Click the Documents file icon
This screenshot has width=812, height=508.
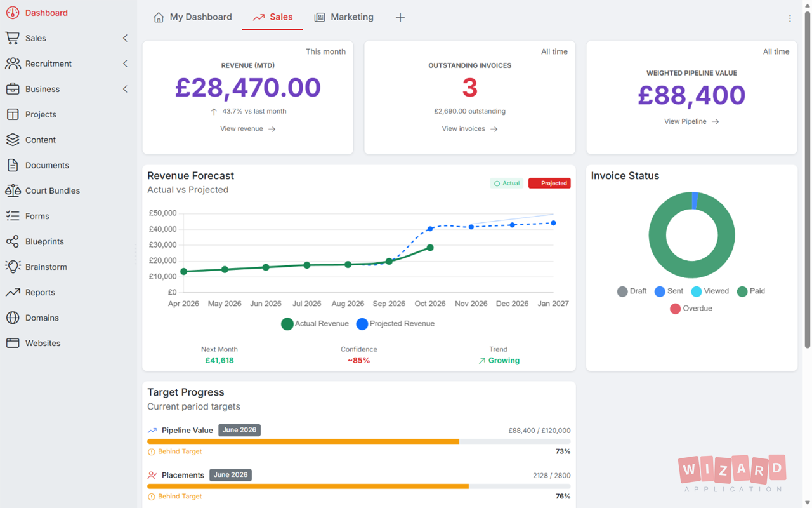[x=13, y=165]
